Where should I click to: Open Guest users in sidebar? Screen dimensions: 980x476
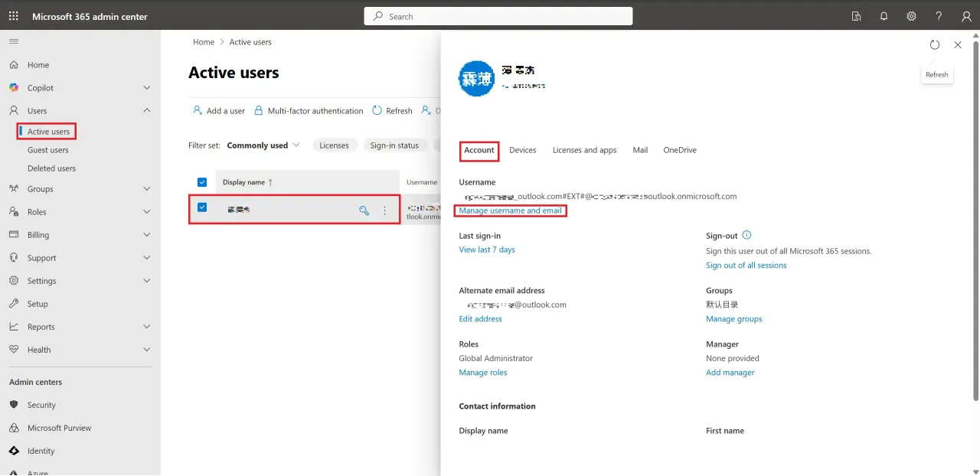[x=47, y=150]
